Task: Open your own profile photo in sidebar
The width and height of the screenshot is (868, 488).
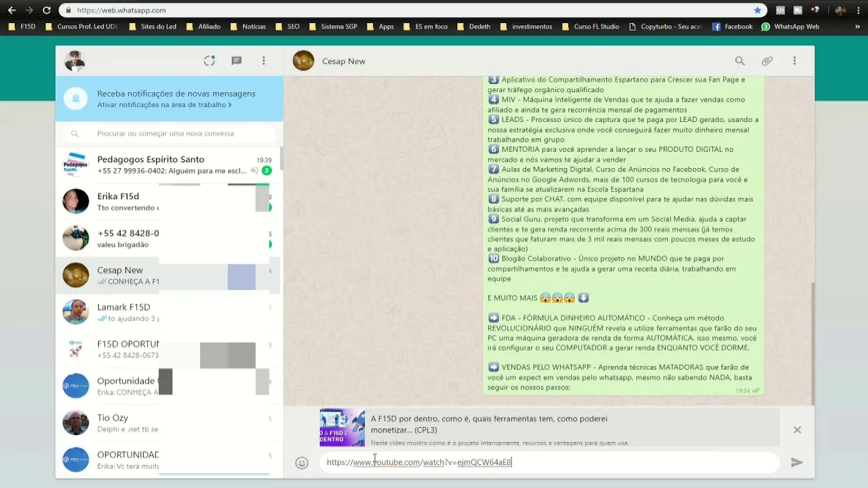Action: pyautogui.click(x=74, y=61)
